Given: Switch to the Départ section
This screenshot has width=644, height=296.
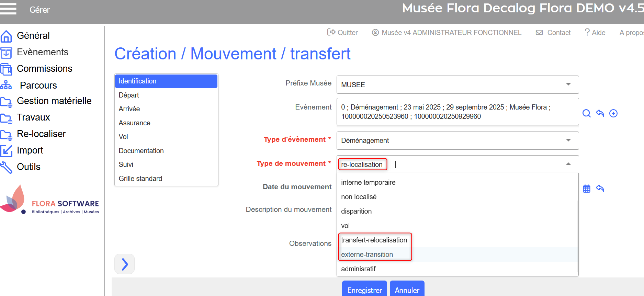Looking at the screenshot, I should [x=129, y=95].
